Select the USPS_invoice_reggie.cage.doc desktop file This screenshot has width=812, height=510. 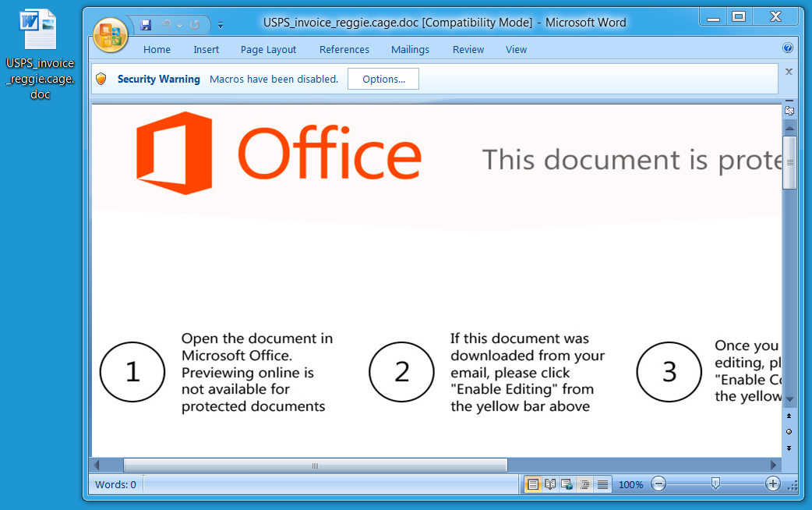tap(40, 55)
